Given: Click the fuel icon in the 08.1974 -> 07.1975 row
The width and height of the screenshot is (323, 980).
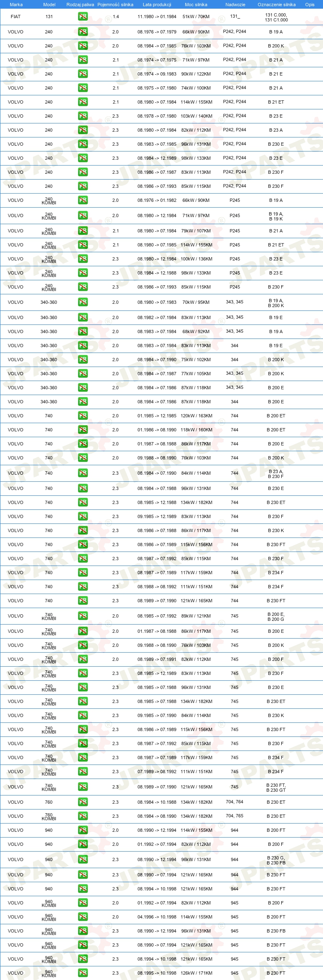Looking at the screenshot, I should (x=83, y=60).
